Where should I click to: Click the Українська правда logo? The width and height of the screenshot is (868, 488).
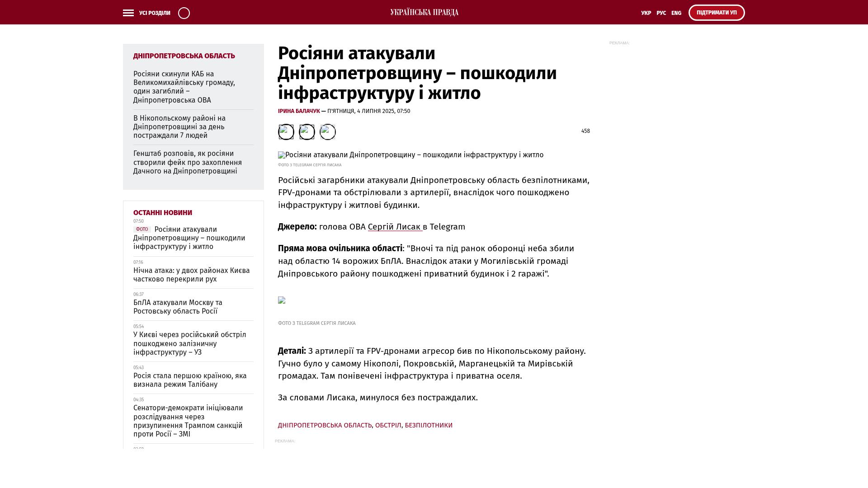coord(424,13)
